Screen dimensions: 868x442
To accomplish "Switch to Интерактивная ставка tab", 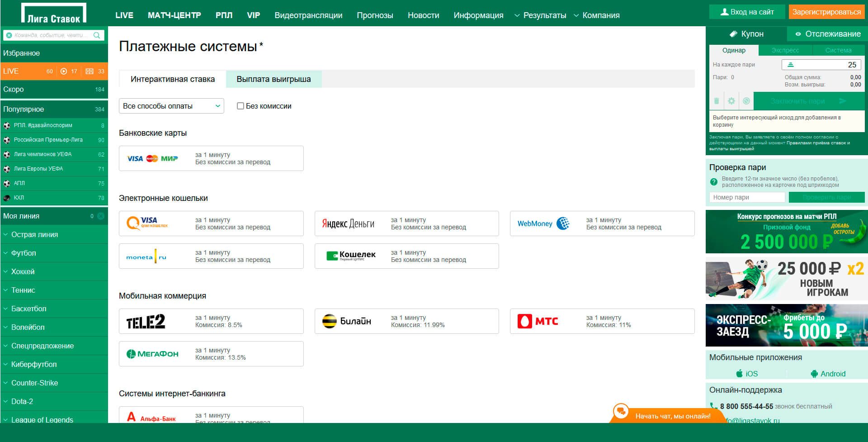I will 173,79.
